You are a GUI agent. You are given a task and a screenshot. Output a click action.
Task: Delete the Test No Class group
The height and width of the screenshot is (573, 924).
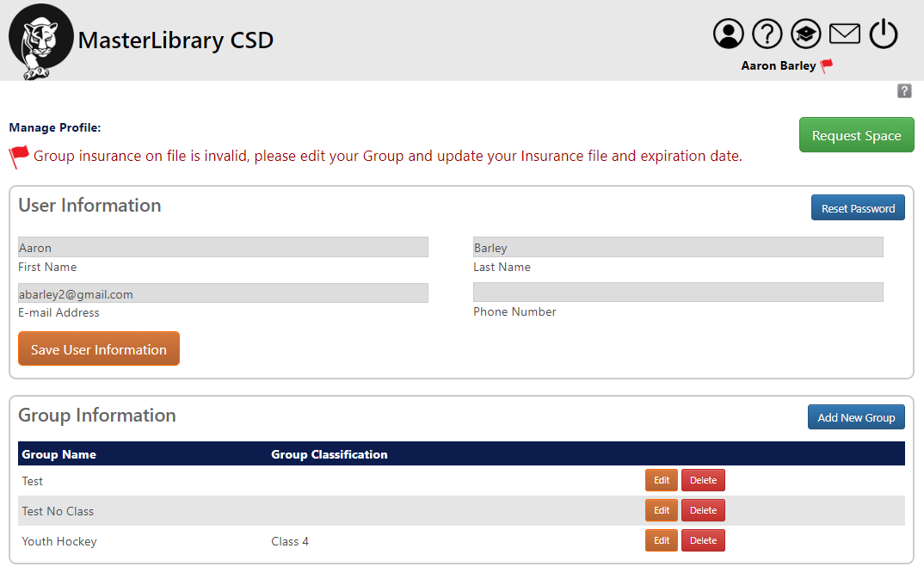pyautogui.click(x=703, y=510)
